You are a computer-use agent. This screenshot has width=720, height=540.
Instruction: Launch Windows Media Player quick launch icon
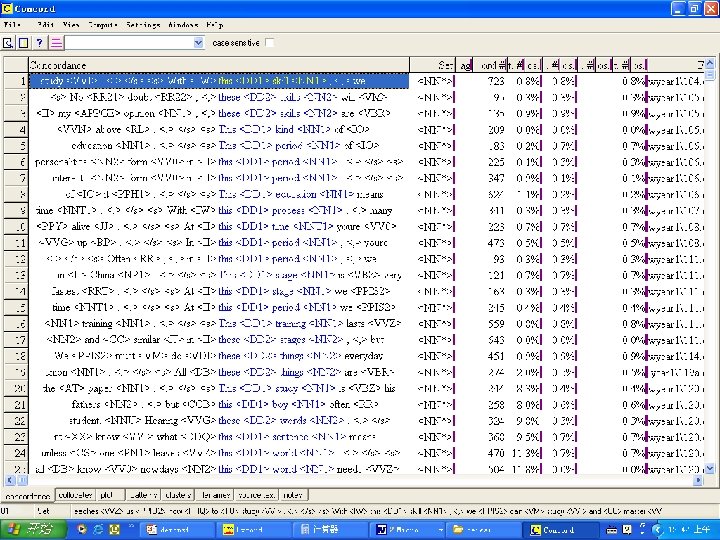pos(83,529)
